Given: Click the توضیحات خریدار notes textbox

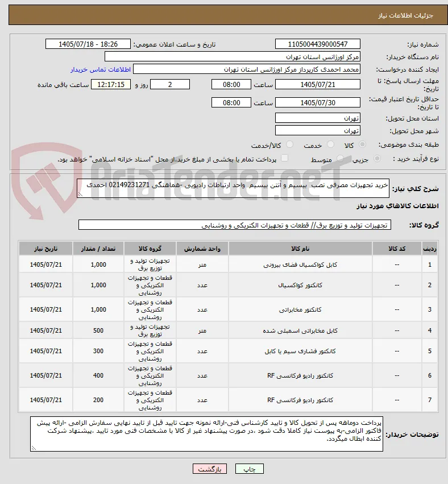Looking at the screenshot, I should click(x=206, y=434).
